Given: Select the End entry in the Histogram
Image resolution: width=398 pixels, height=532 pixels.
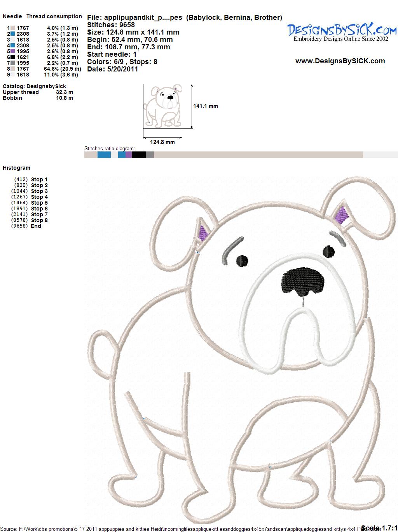Looking at the screenshot, I should click(x=36, y=226).
